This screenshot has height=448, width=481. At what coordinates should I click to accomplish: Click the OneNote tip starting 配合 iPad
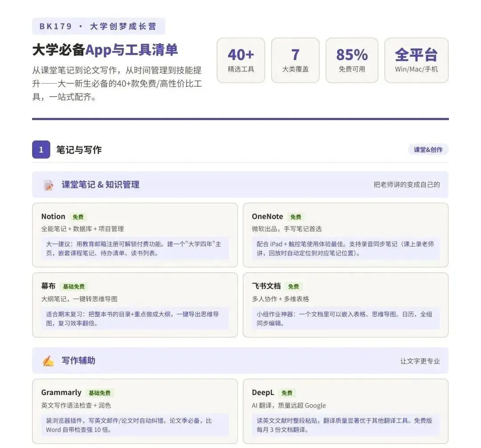tap(346, 249)
